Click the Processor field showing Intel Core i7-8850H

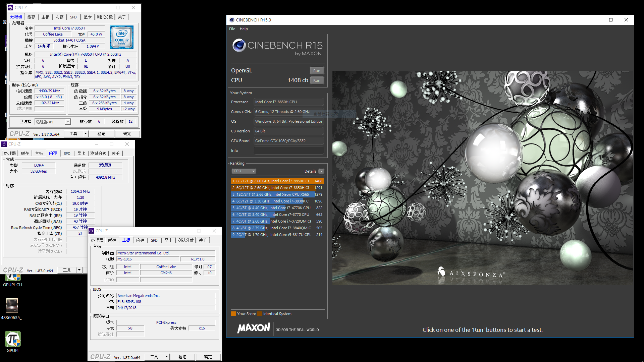[x=288, y=102]
